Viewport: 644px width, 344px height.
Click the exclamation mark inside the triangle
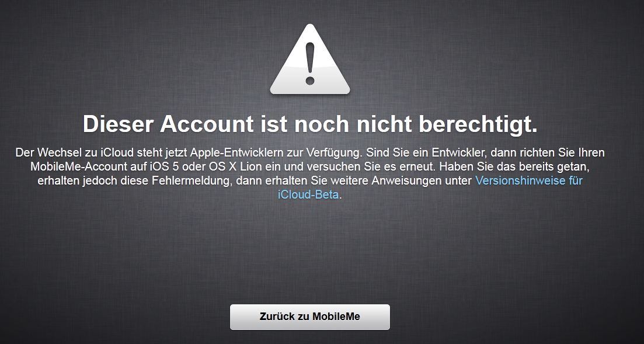pos(309,64)
